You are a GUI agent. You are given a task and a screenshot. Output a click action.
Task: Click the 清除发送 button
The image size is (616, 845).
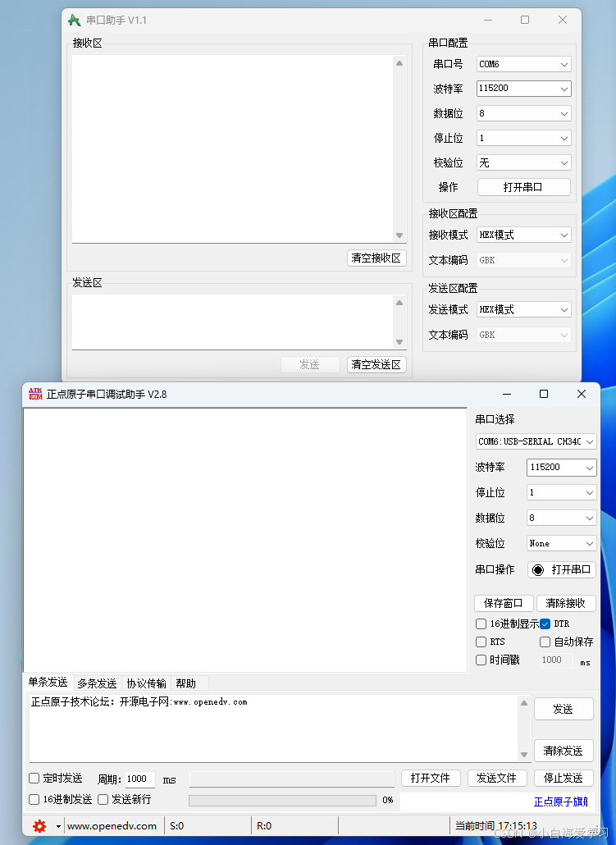click(x=564, y=751)
